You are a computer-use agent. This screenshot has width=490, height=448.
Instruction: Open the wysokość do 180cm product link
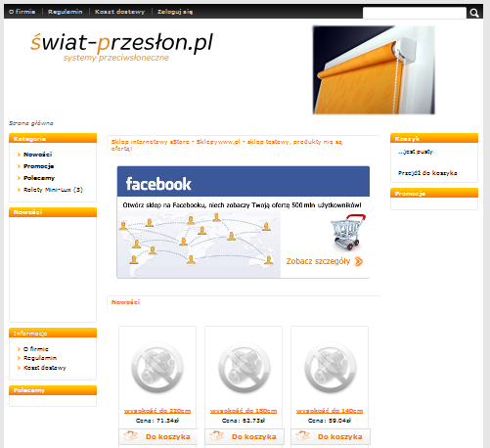coord(244,411)
